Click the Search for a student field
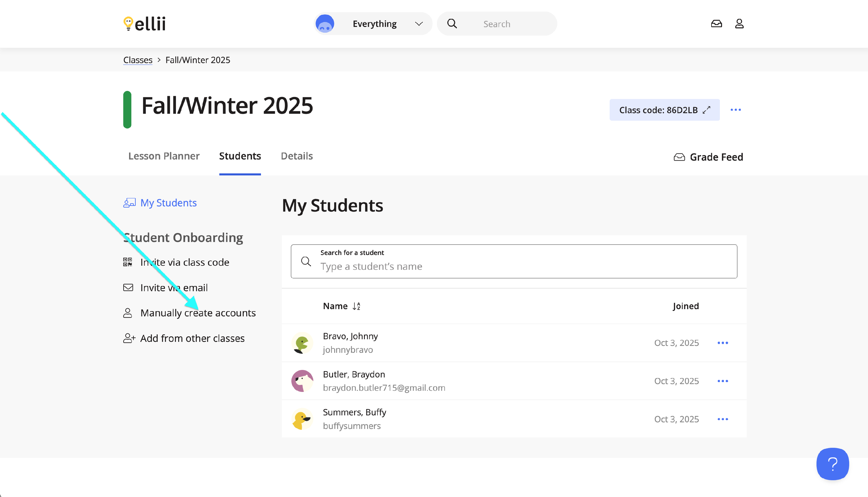Viewport: 868px width, 497px height. click(x=514, y=266)
